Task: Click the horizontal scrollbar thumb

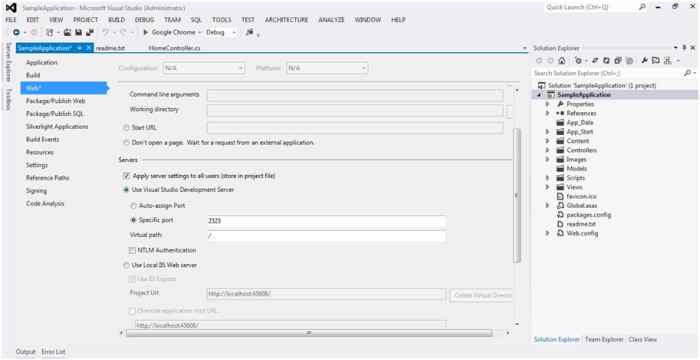Action: (x=309, y=333)
